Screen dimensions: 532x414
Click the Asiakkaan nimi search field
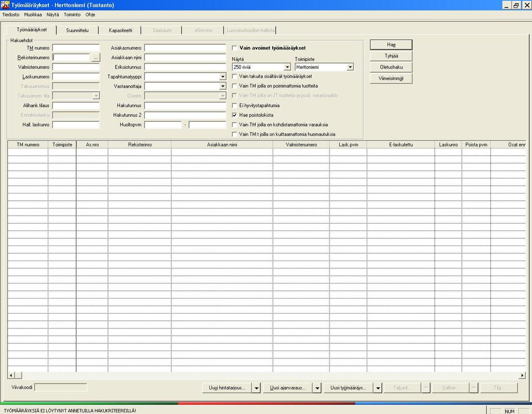coord(185,57)
